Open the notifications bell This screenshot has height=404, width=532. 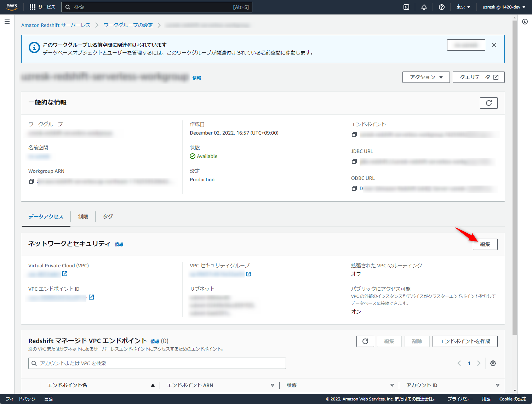pos(424,7)
